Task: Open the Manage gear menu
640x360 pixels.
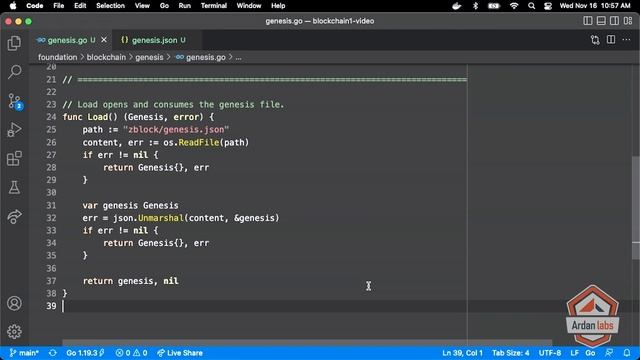Action: point(14,331)
